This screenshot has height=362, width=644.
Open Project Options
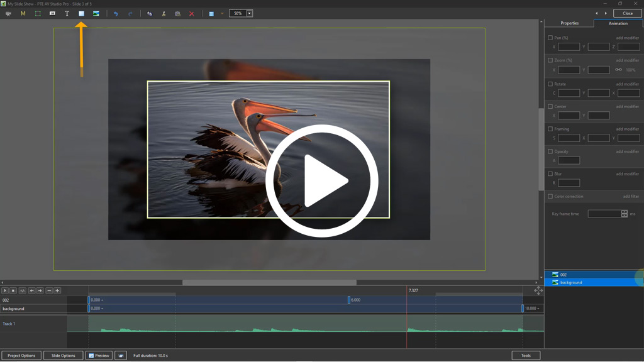(21, 356)
